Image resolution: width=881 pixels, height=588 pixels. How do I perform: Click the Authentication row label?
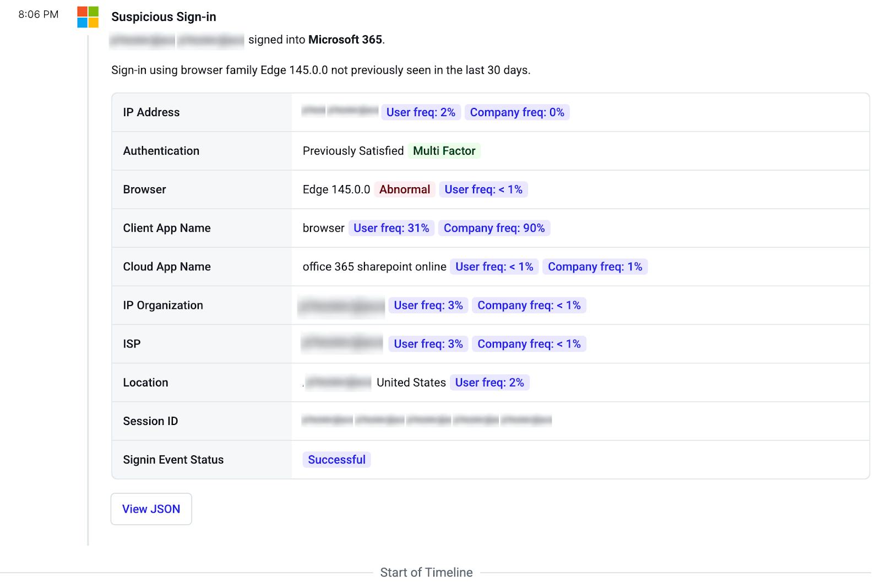tap(161, 151)
